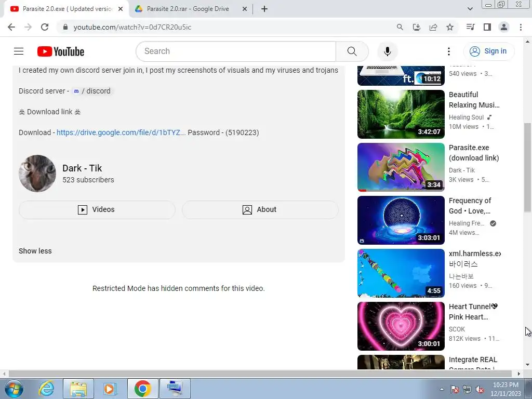The height and width of the screenshot is (399, 532).
Task: Click the network status tray icon
Action: [467, 389]
